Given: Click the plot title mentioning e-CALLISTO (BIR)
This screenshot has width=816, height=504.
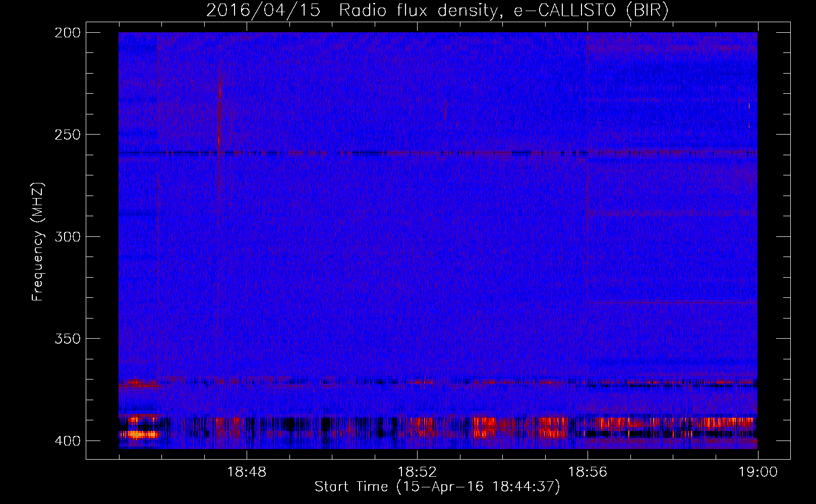Looking at the screenshot, I should point(437,11).
